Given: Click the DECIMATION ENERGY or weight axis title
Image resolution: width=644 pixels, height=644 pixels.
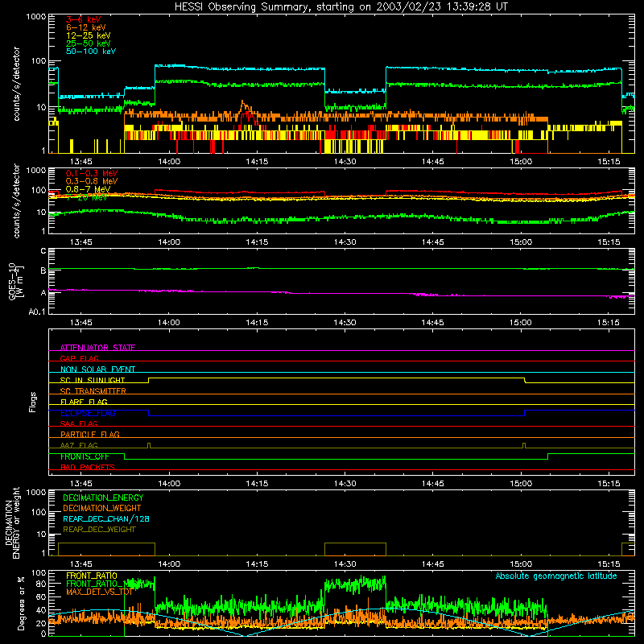Looking at the screenshot, I should [x=12, y=522].
